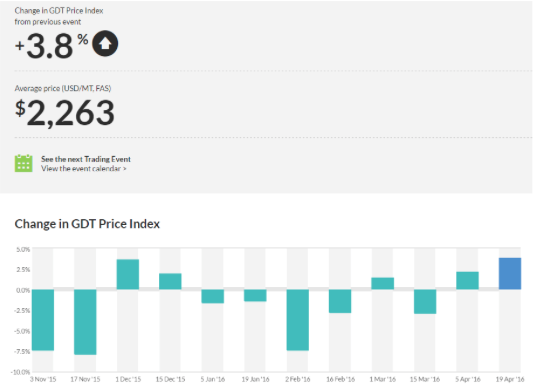This screenshot has width=533, height=389.
Task: Select the 15 Mar '16 bar
Action: pos(425,302)
